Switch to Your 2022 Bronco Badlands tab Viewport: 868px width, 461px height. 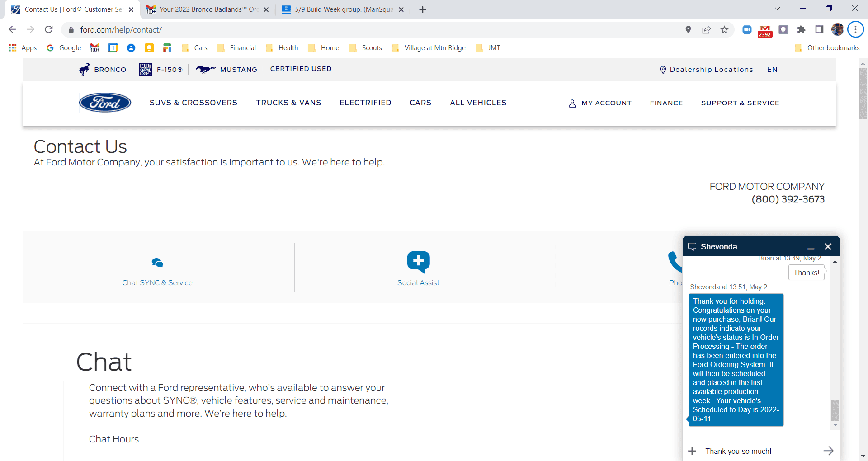tap(208, 9)
